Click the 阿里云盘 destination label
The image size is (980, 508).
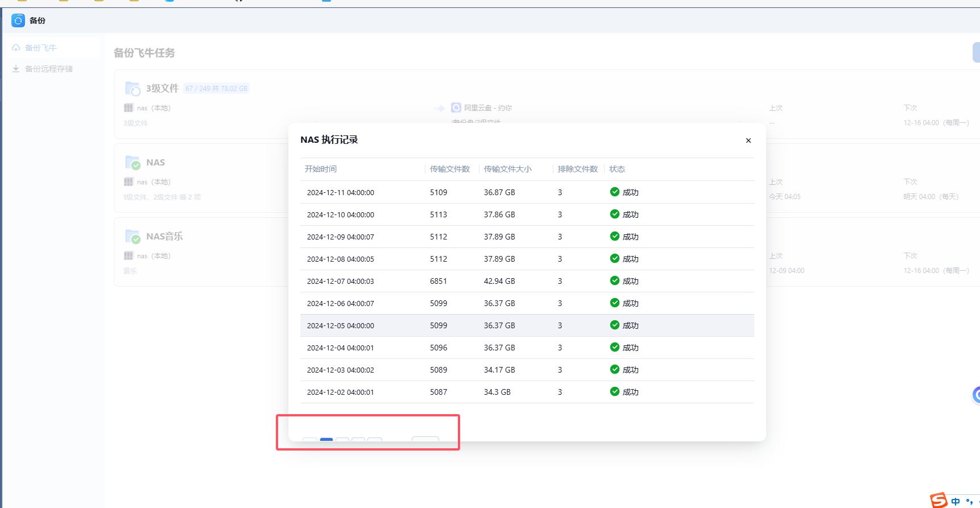point(488,108)
